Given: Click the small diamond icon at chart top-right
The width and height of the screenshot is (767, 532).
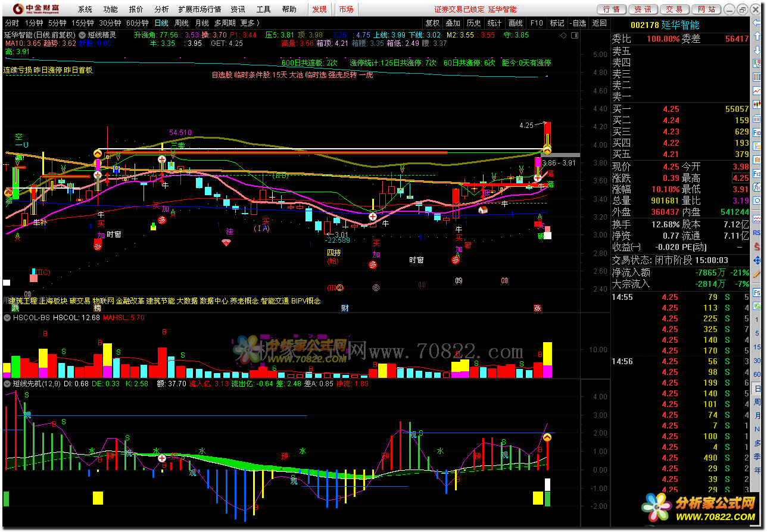Looking at the screenshot, I should pyautogui.click(x=563, y=35).
